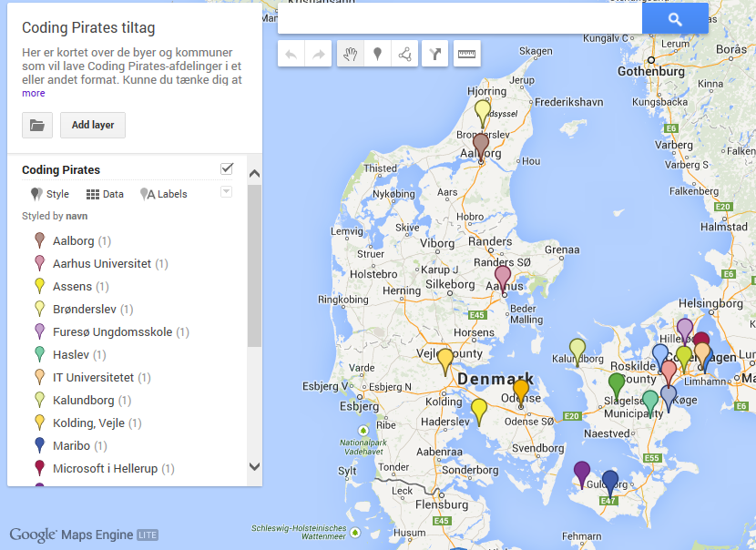Open the Style tab for the layer
This screenshot has width=756, height=550.
(x=50, y=194)
